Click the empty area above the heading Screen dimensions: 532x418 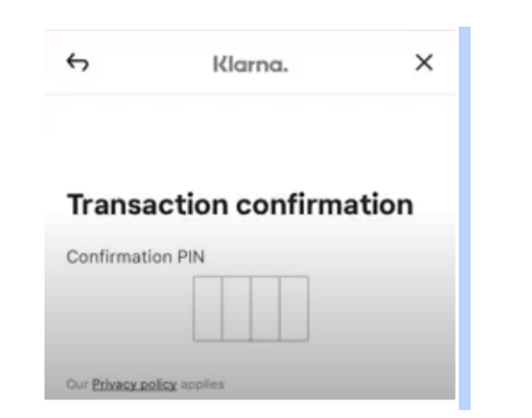coord(250,146)
